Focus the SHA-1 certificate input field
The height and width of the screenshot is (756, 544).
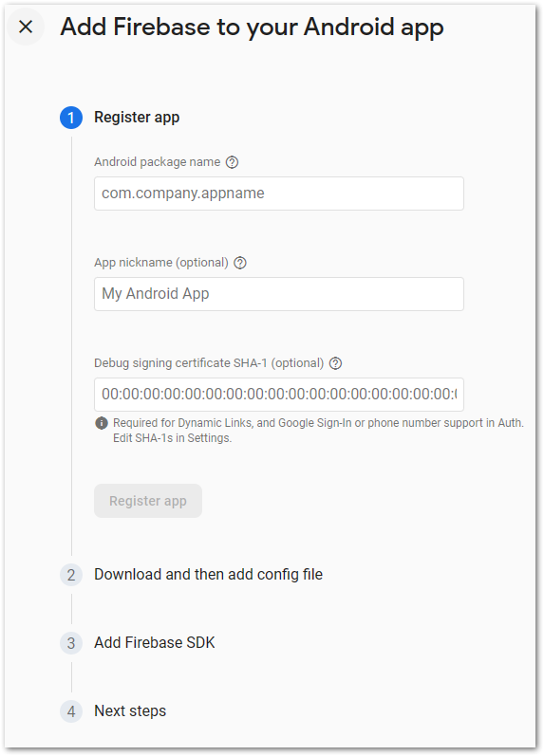[x=279, y=395]
